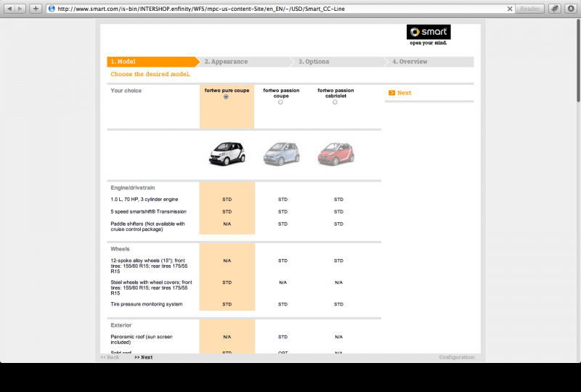The height and width of the screenshot is (392, 581).
Task: Click the 'Your choice' label
Action: 126,91
